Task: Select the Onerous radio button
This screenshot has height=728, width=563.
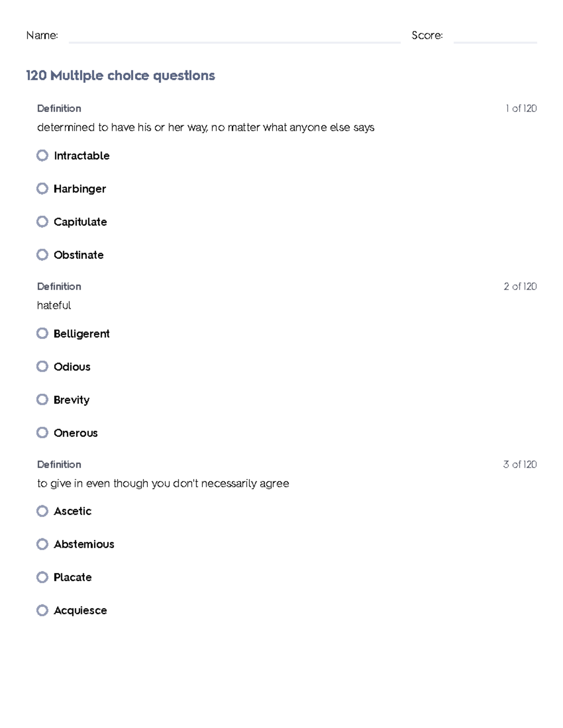Action: (42, 433)
